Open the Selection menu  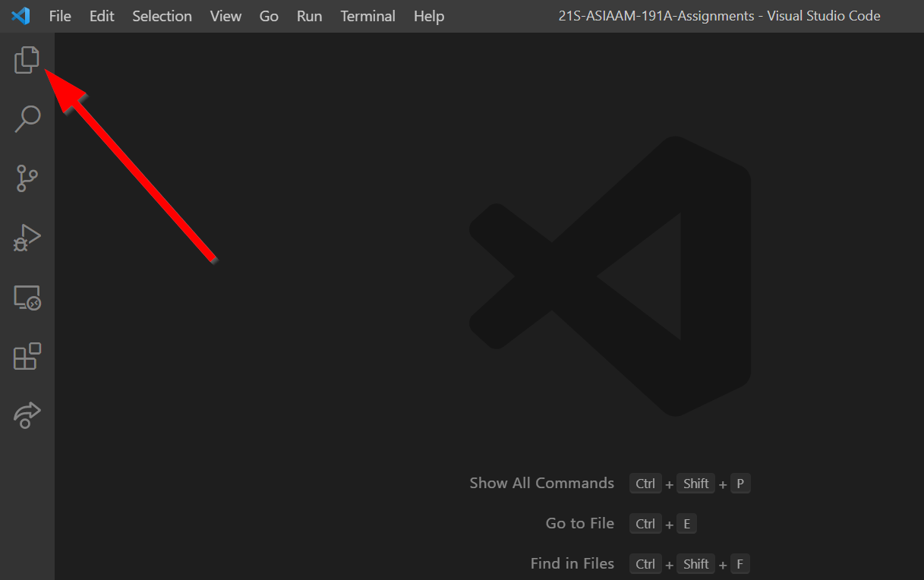pos(162,16)
